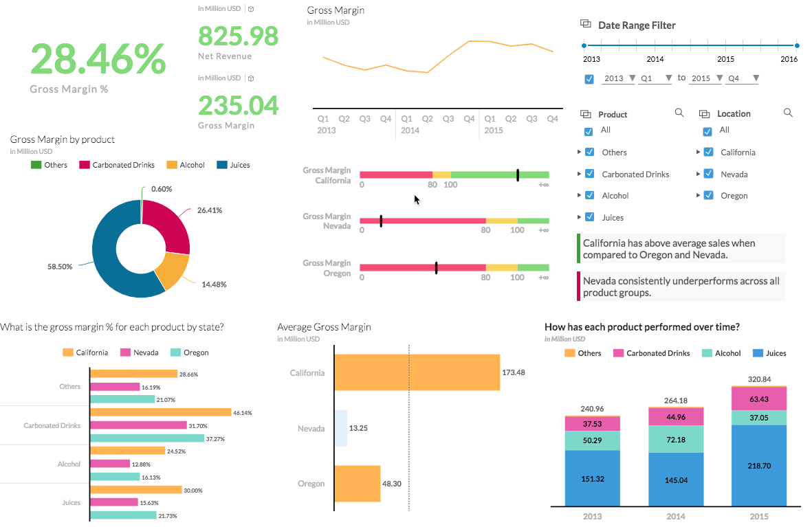This screenshot has height=527, width=812.
Task: Expand the California location tree node
Action: tap(699, 152)
